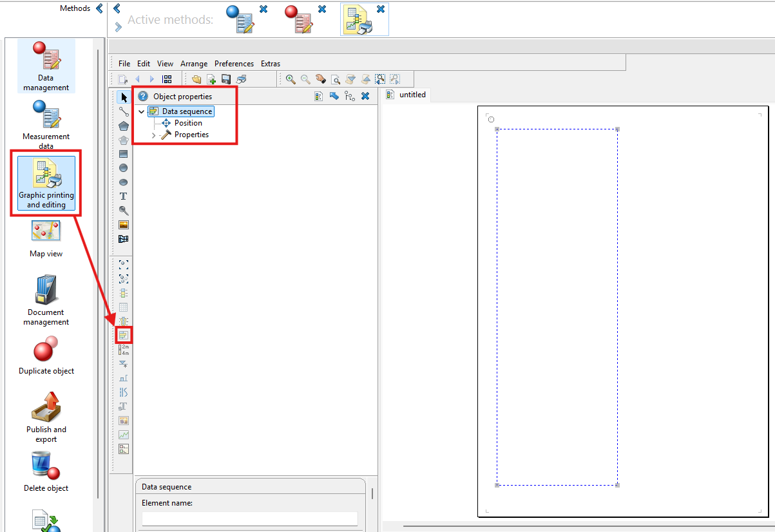Pick the pentagon polygon drawing tool
The height and width of the screenshot is (532, 775).
(x=124, y=126)
